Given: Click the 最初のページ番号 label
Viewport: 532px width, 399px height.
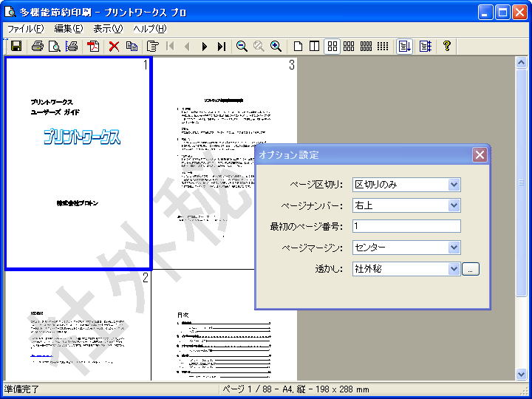Looking at the screenshot, I should [307, 226].
